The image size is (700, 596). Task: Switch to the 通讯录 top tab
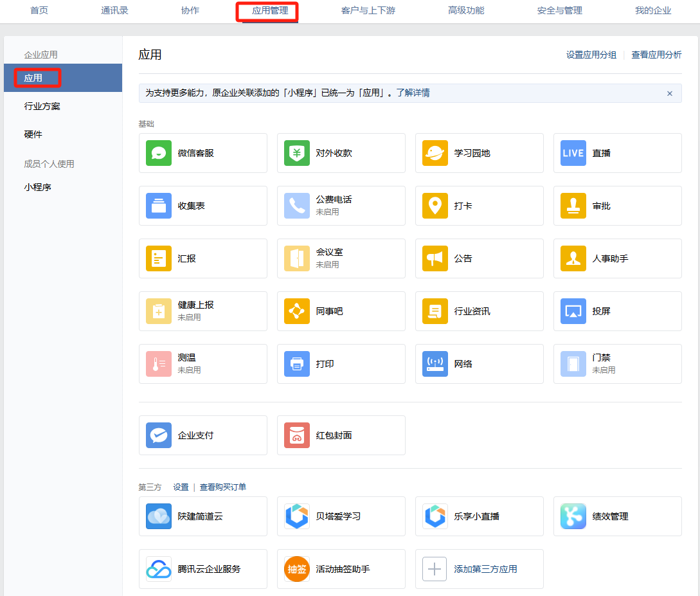pyautogui.click(x=114, y=11)
